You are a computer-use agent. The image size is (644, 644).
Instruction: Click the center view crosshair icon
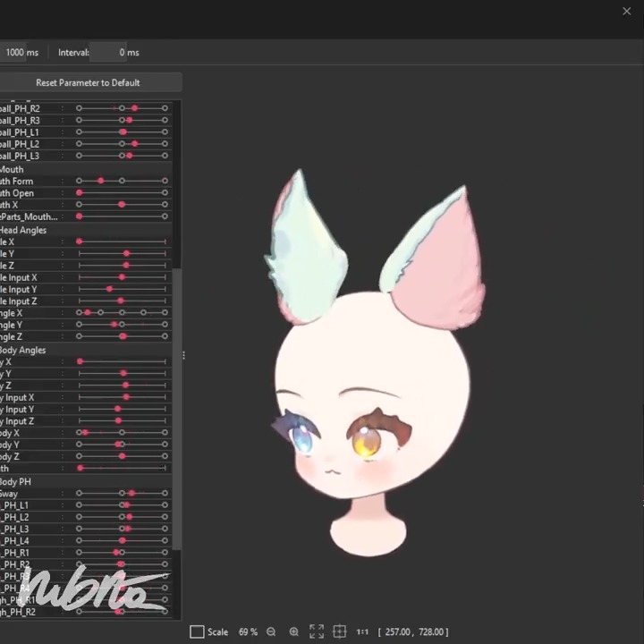(x=340, y=631)
